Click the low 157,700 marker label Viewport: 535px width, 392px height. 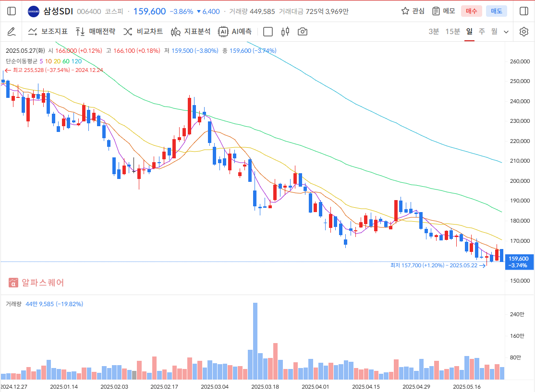(x=438, y=265)
